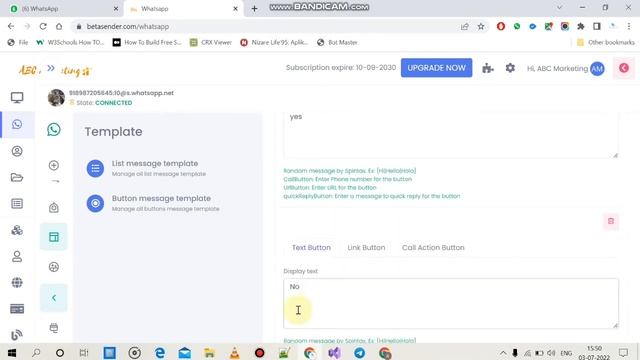The width and height of the screenshot is (640, 360).
Task: Open a new browser tab
Action: pos(254,9)
